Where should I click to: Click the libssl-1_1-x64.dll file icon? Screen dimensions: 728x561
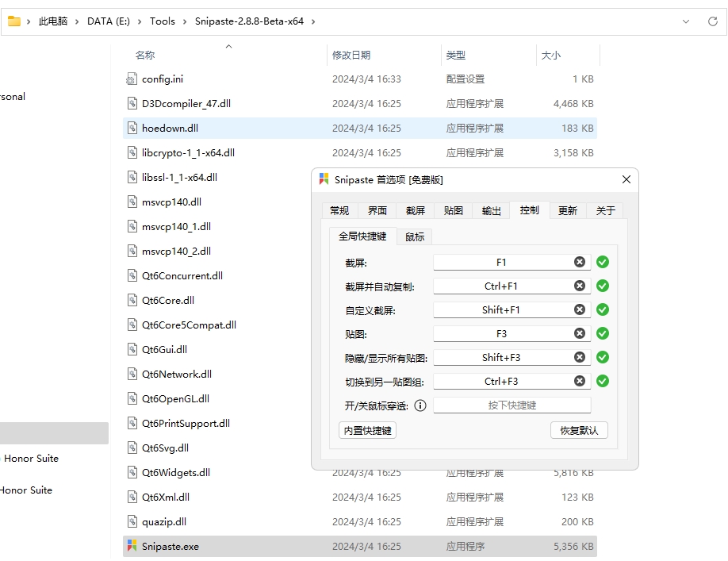click(x=132, y=177)
